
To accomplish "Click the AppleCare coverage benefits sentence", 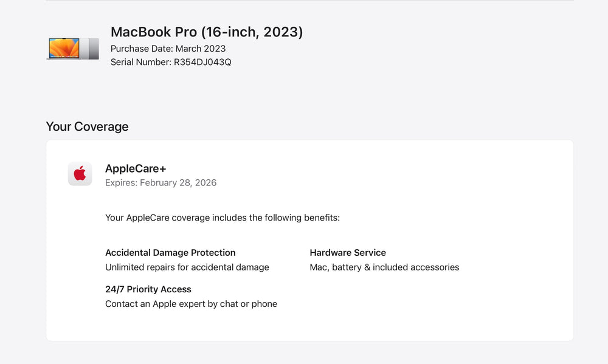I will (x=223, y=218).
